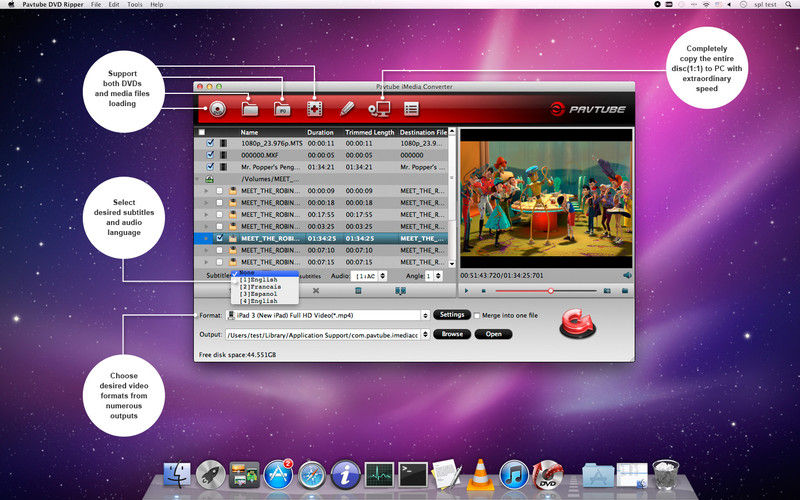This screenshot has width=800, height=500.
Task: Open Safari from the dock
Action: (312, 474)
